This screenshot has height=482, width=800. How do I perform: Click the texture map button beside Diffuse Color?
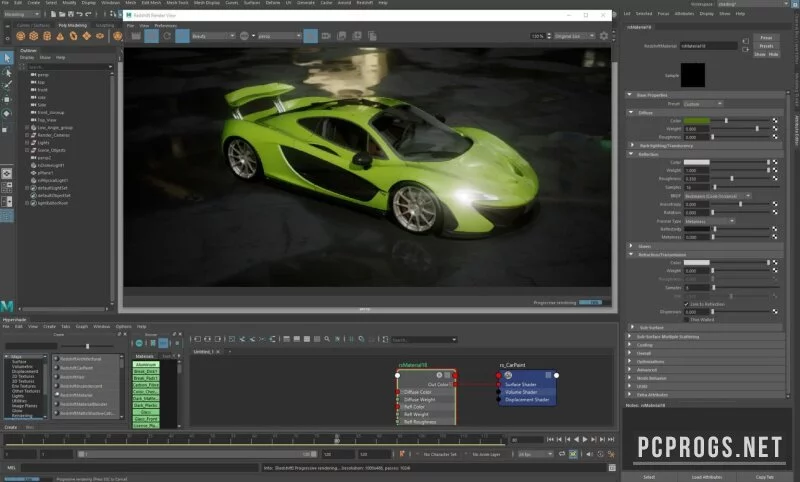[775, 120]
